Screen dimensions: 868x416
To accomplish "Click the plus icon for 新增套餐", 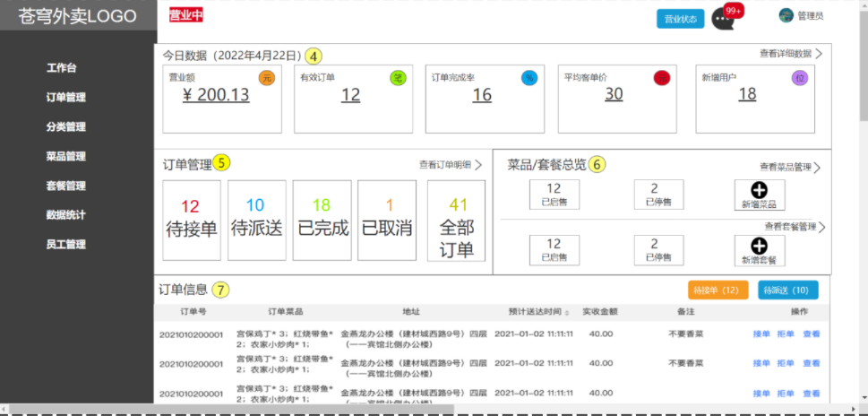I will pyautogui.click(x=760, y=246).
